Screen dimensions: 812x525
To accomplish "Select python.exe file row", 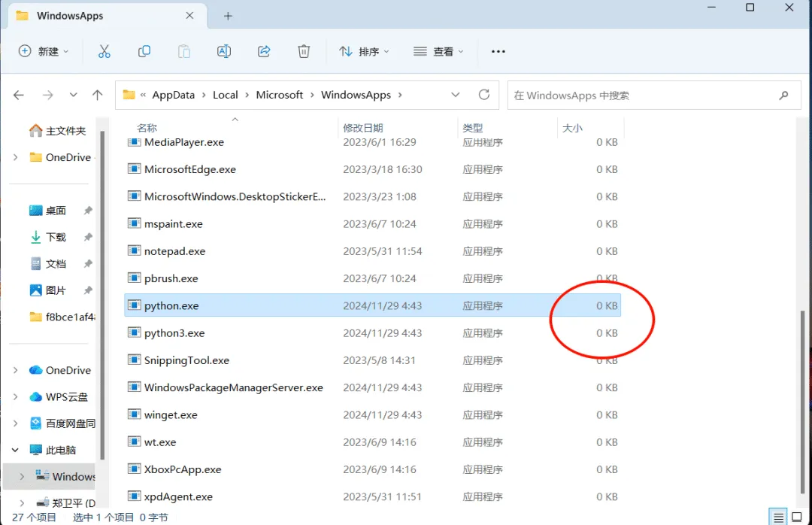I will [372, 305].
